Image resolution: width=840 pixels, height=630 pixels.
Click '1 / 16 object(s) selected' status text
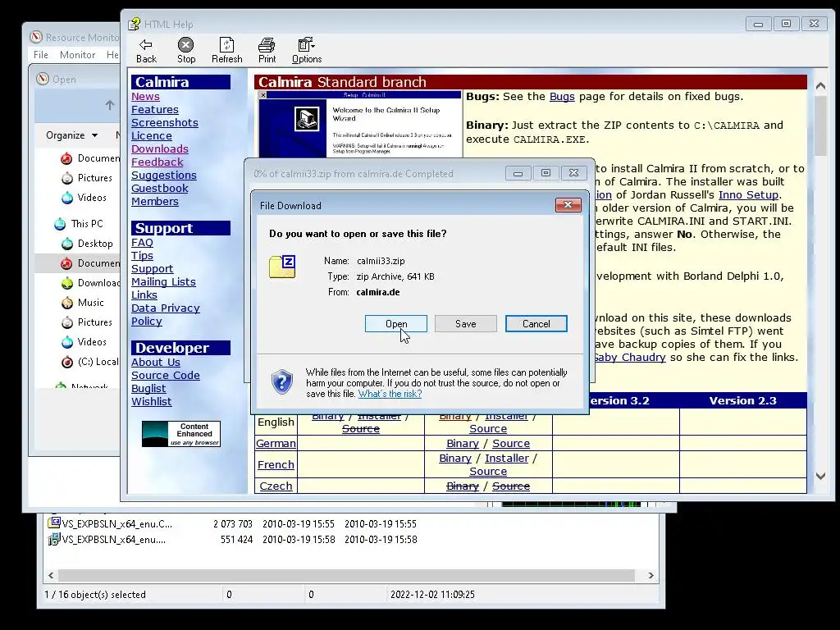click(95, 595)
